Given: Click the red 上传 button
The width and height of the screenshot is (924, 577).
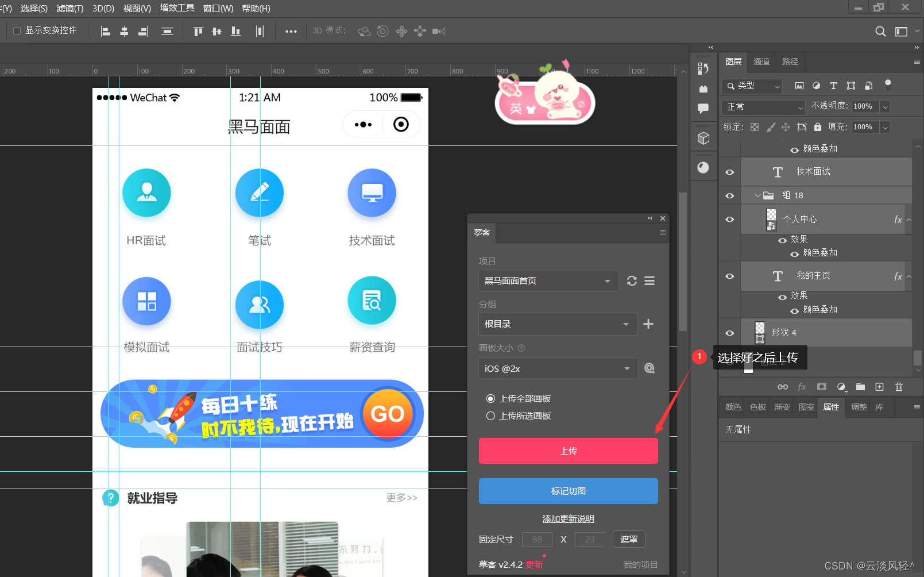Looking at the screenshot, I should point(569,451).
